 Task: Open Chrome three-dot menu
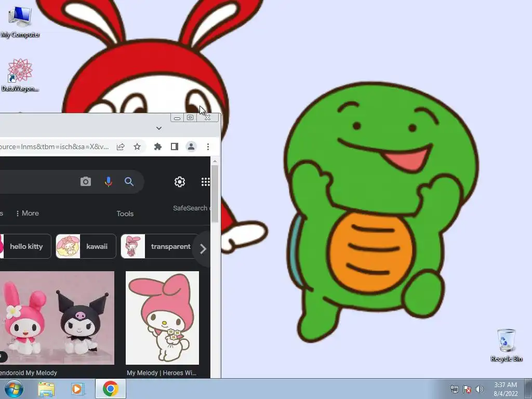tap(208, 147)
